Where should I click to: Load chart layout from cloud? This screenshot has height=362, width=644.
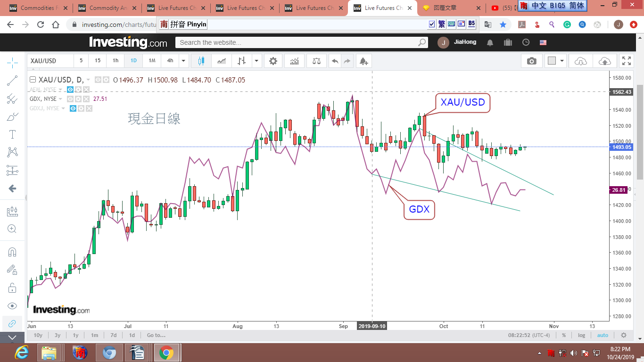pyautogui.click(x=581, y=61)
